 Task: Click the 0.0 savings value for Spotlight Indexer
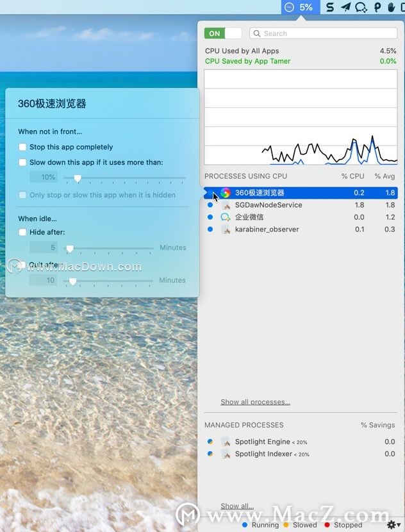(390, 454)
